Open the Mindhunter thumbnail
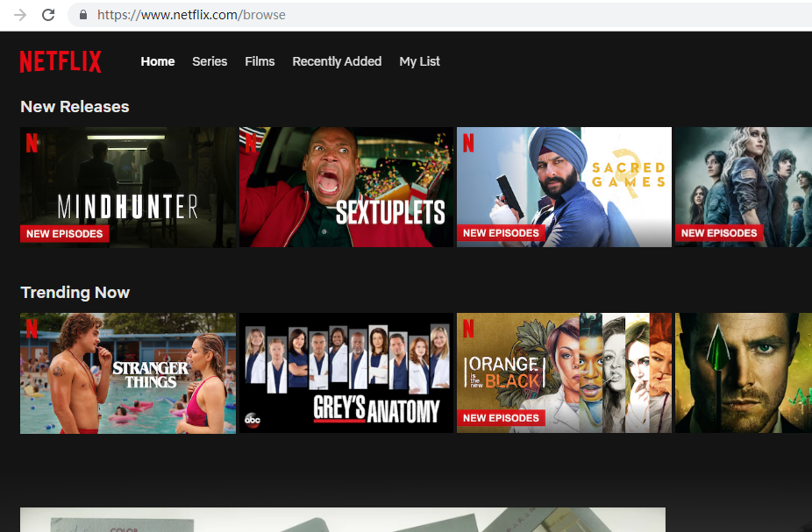 pyautogui.click(x=128, y=188)
